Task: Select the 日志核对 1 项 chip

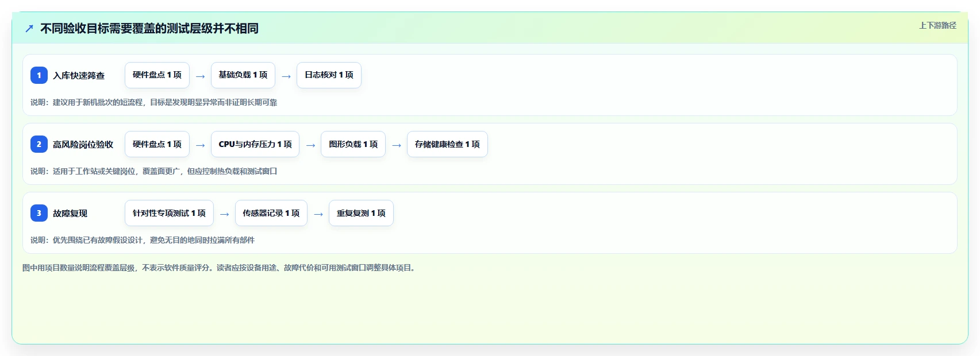Action: [329, 75]
